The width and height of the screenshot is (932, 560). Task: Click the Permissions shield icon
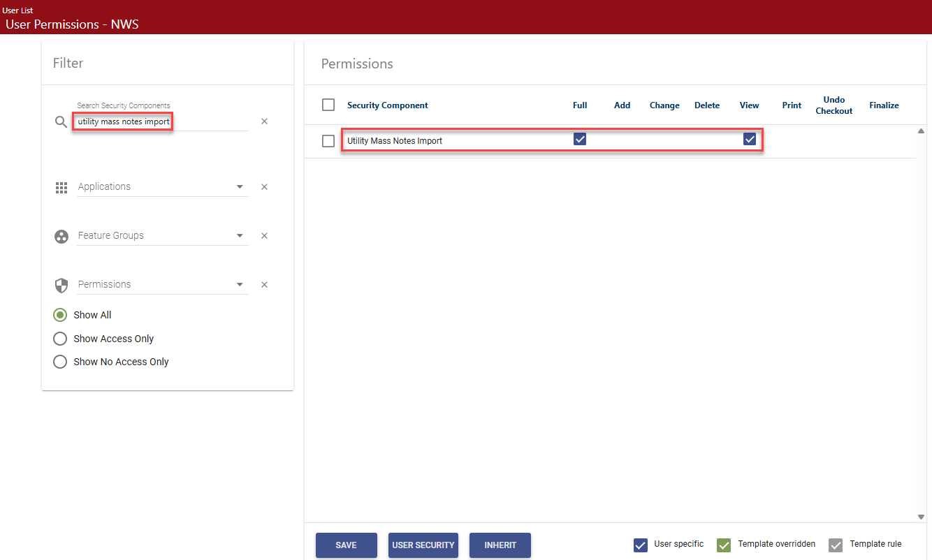pyautogui.click(x=61, y=285)
